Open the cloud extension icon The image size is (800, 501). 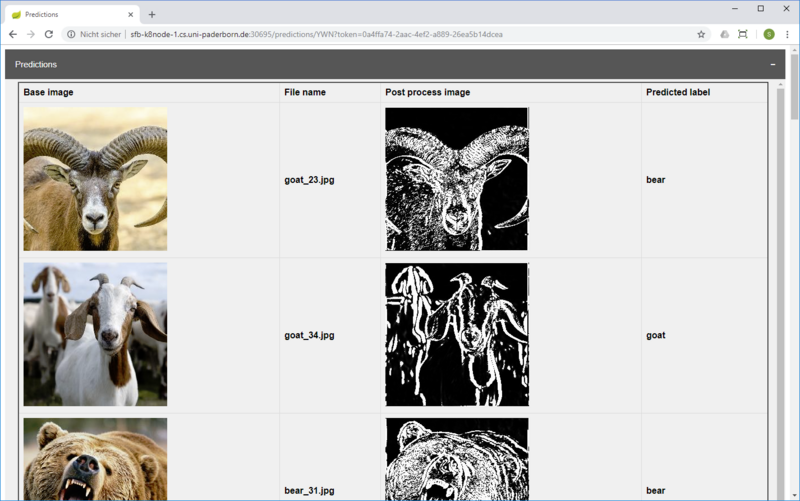click(x=724, y=34)
